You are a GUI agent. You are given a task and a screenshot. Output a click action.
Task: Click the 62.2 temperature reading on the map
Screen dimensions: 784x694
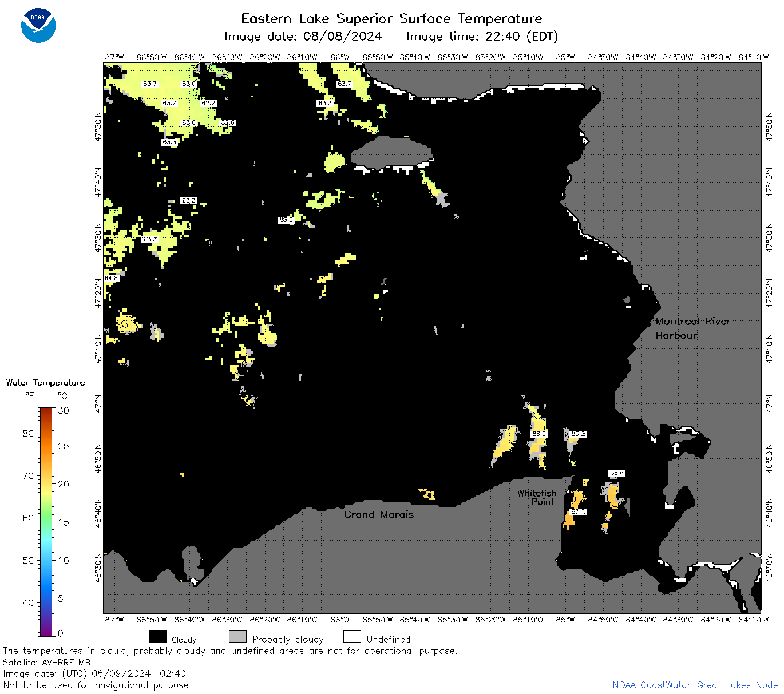tap(208, 104)
